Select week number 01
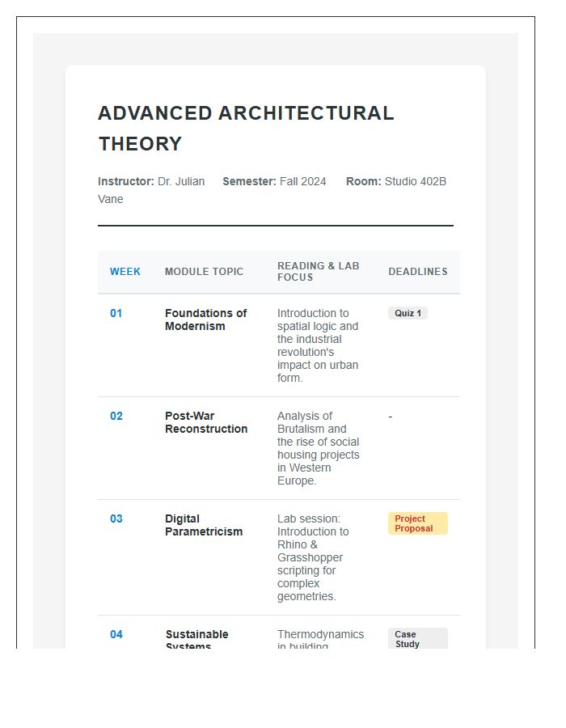The width and height of the screenshot is (566, 728). (116, 313)
